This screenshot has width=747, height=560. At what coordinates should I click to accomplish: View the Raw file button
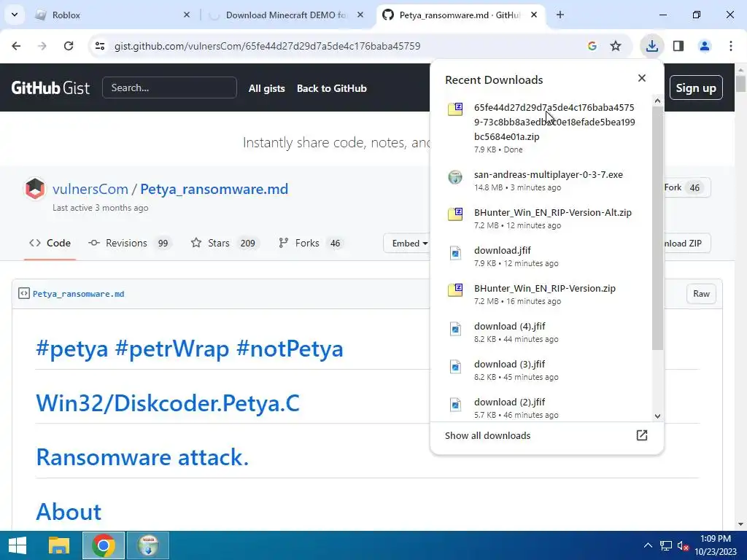click(x=701, y=294)
